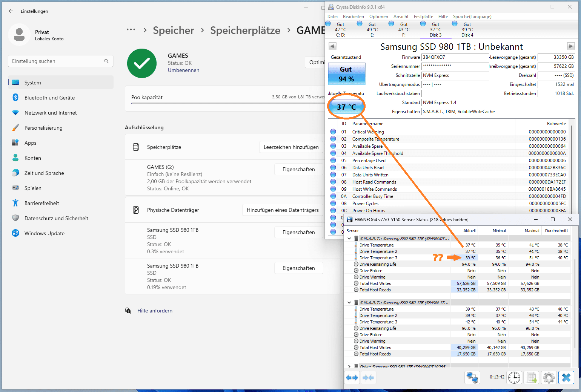Select the Power On Hours attribute row
Image resolution: width=581 pixels, height=392 pixels.
[448, 211]
